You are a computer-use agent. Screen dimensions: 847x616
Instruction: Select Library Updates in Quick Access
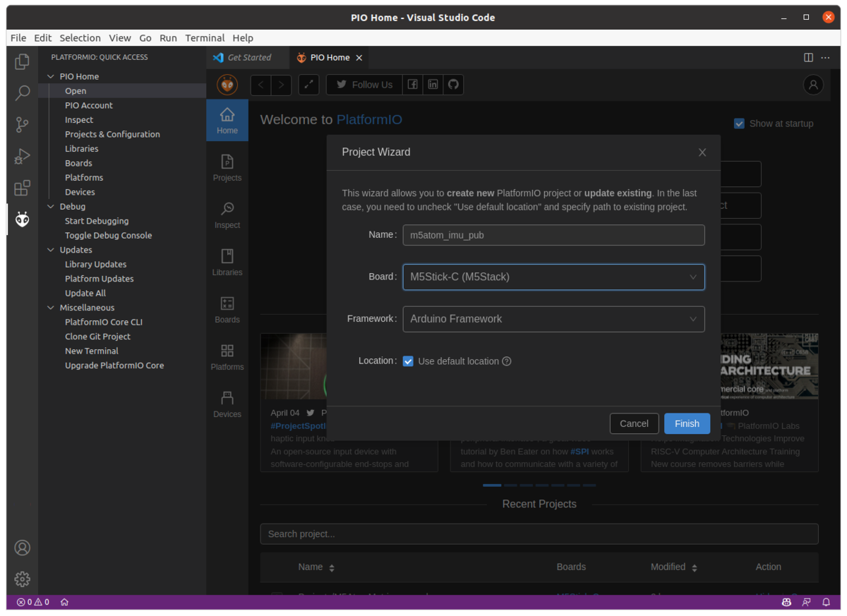96,265
